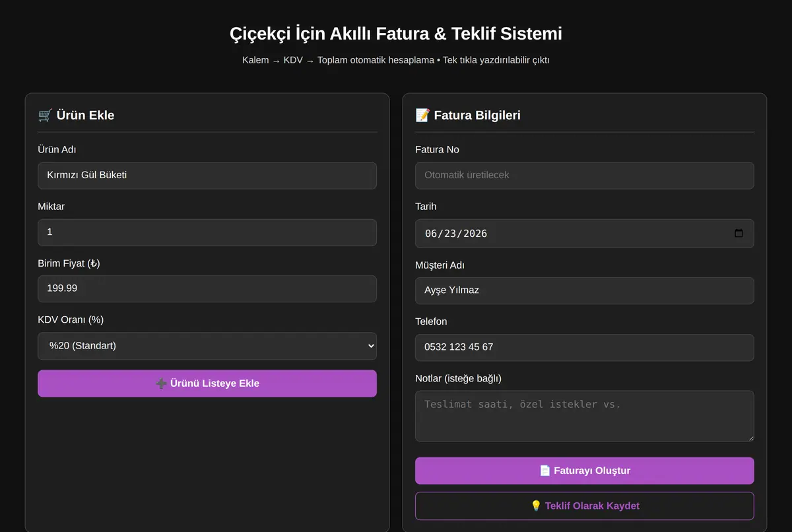
Task: Click the Tarih date field
Action: pyautogui.click(x=585, y=234)
